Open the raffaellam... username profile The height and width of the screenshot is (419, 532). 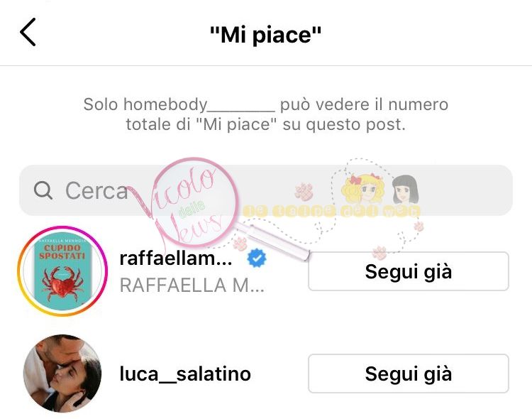(176, 259)
